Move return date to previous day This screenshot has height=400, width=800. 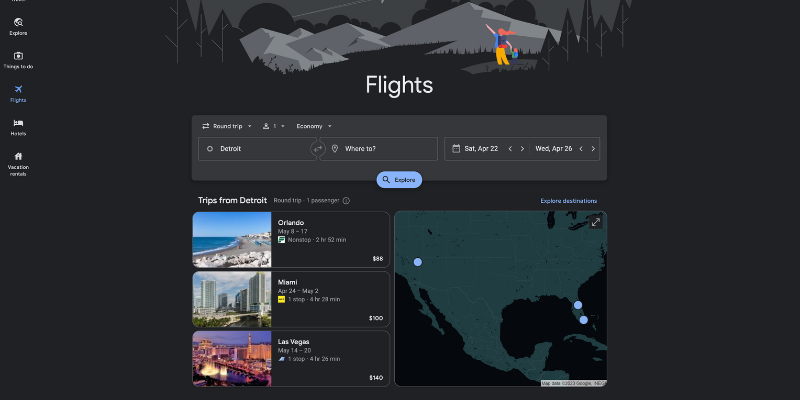pos(581,149)
